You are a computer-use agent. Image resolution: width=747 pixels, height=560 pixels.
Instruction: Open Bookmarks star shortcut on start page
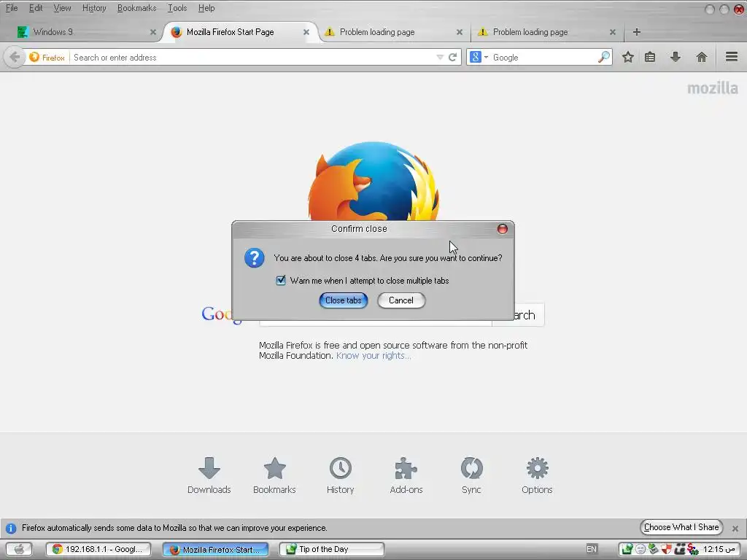274,475
